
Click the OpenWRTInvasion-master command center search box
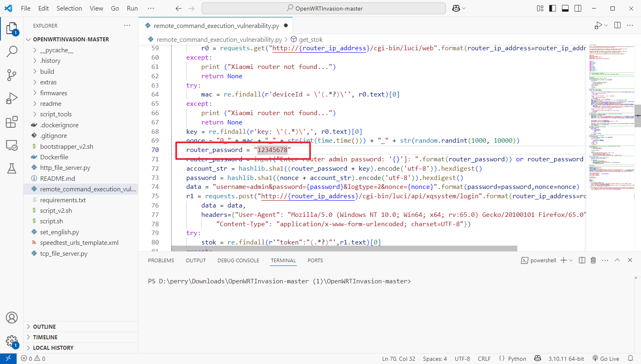click(x=324, y=9)
